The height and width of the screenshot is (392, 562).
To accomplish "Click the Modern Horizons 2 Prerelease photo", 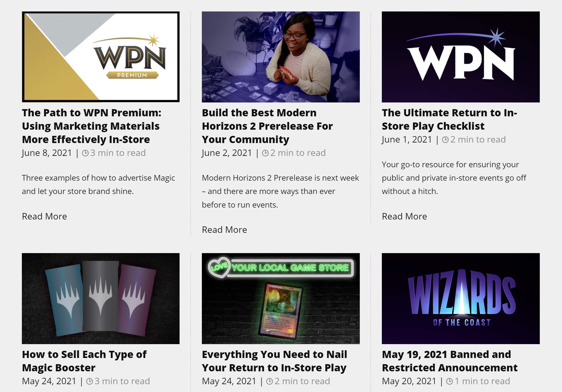I will 281,57.
